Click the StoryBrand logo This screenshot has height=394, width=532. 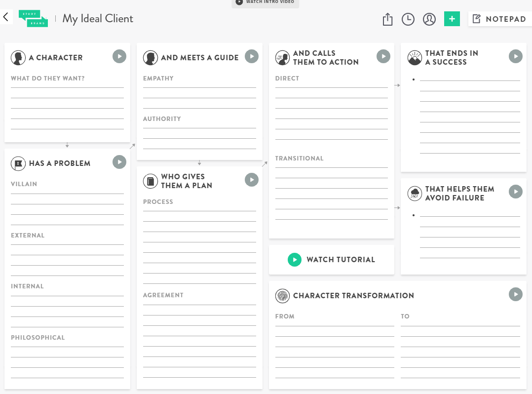[33, 19]
